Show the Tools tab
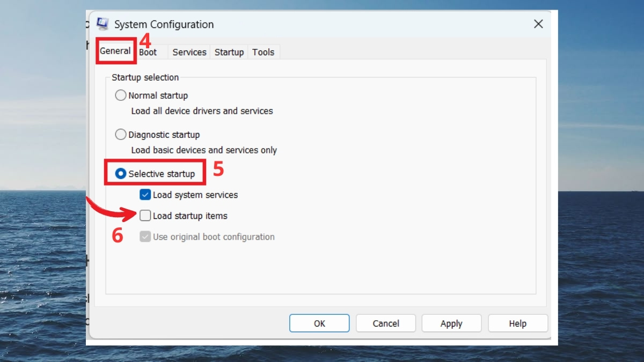 [x=263, y=52]
